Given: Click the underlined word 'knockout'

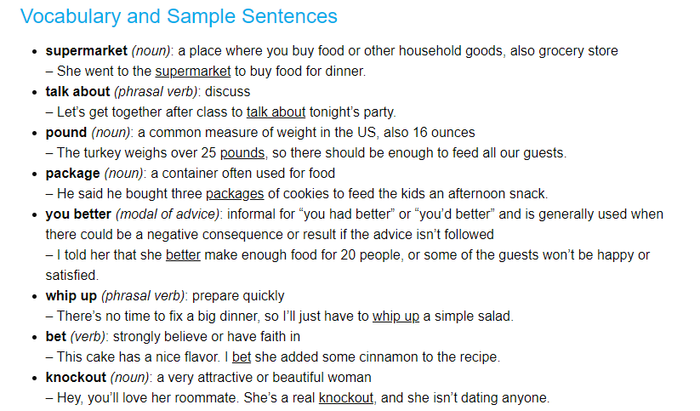Looking at the screenshot, I should click(346, 398).
